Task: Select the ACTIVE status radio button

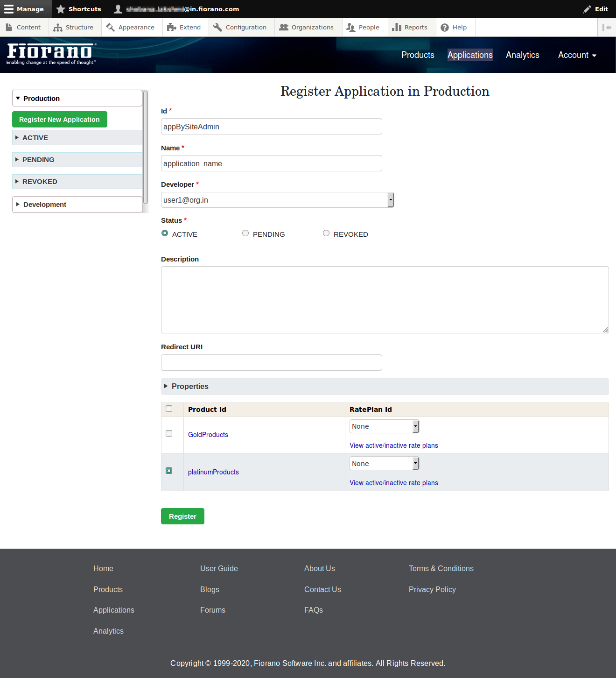Action: coord(165,233)
